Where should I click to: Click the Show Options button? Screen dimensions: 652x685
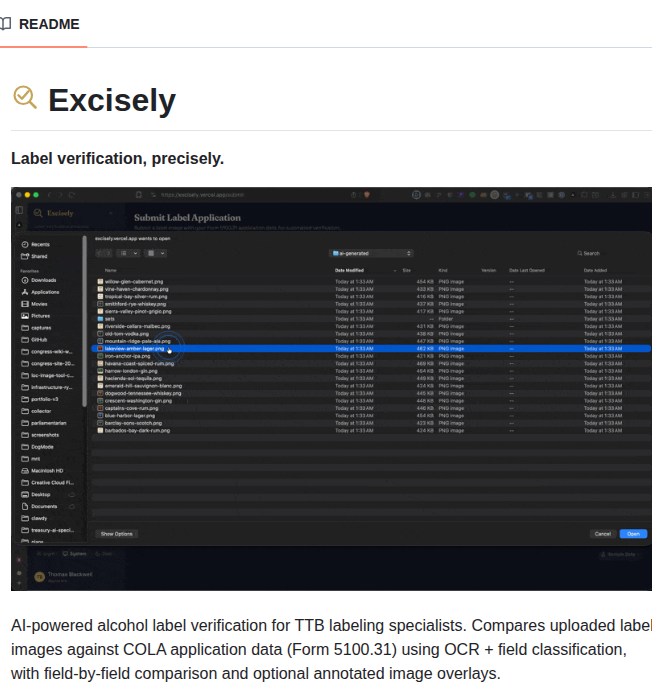pyautogui.click(x=116, y=534)
